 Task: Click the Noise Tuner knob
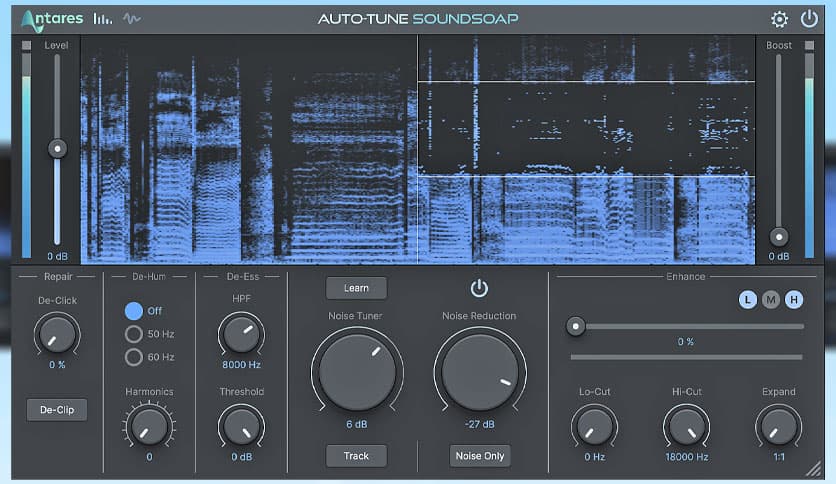click(357, 372)
